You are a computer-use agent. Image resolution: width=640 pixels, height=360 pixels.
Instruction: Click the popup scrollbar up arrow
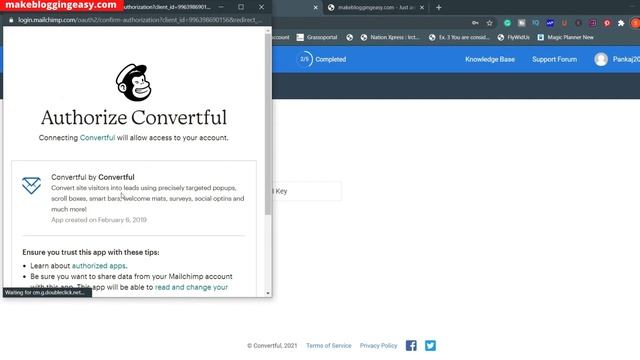(268, 31)
